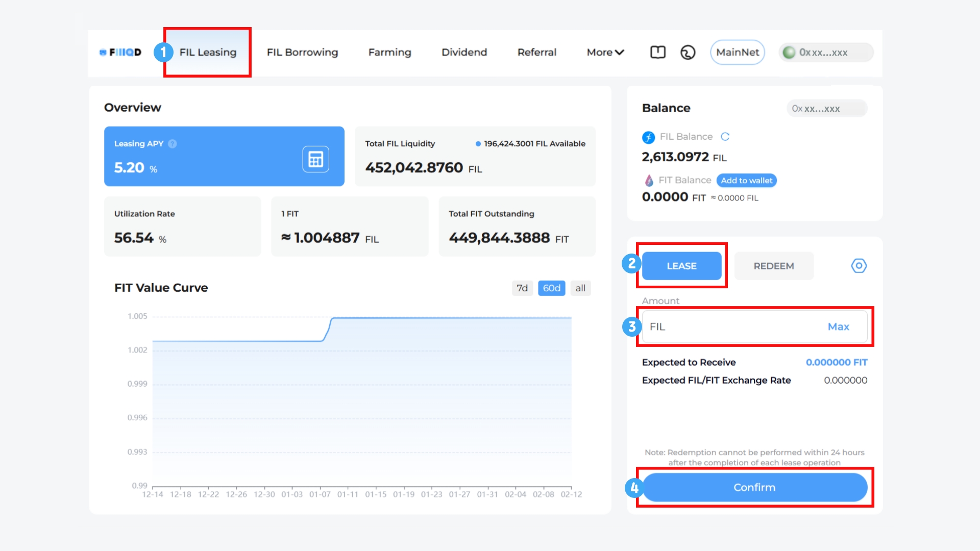
Task: Select the 7d chart range
Action: 522,288
